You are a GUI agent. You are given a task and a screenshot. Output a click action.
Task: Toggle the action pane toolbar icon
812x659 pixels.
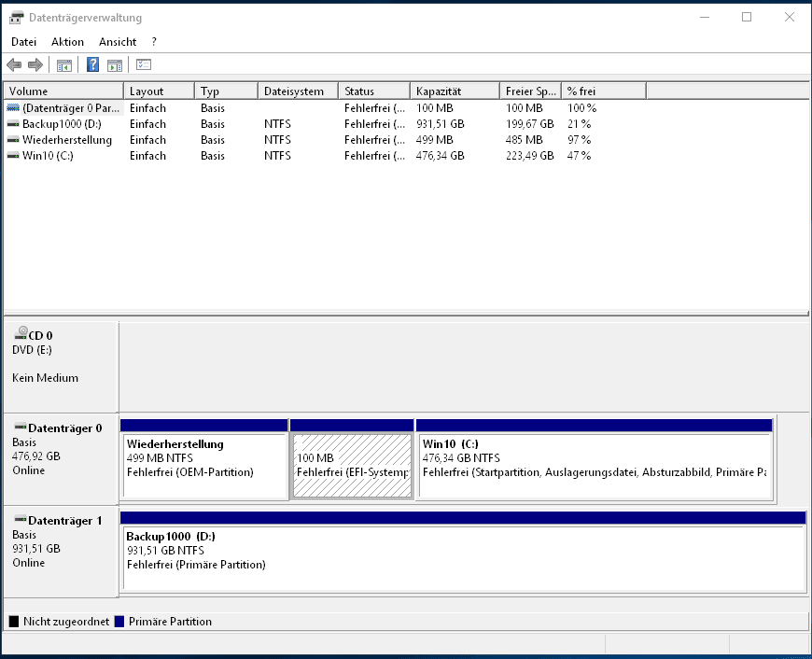(x=115, y=65)
